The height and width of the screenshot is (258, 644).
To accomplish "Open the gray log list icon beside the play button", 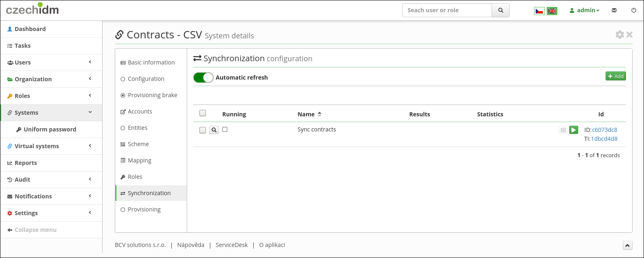I will [x=563, y=130].
